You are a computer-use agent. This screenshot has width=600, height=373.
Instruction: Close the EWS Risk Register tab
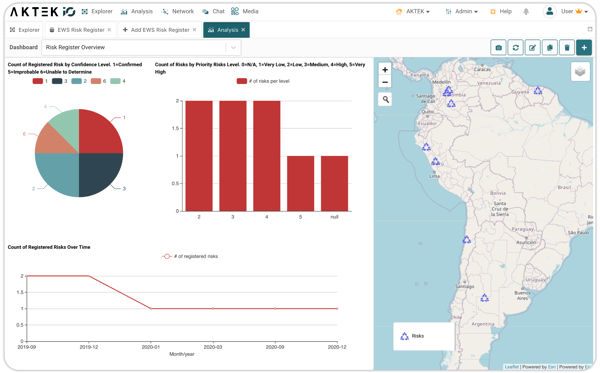[x=109, y=30]
